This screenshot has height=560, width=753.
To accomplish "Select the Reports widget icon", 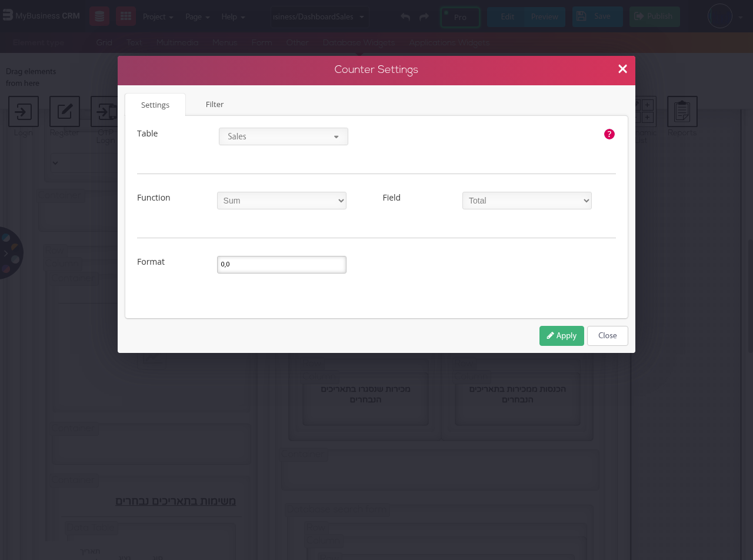I will pos(682,112).
